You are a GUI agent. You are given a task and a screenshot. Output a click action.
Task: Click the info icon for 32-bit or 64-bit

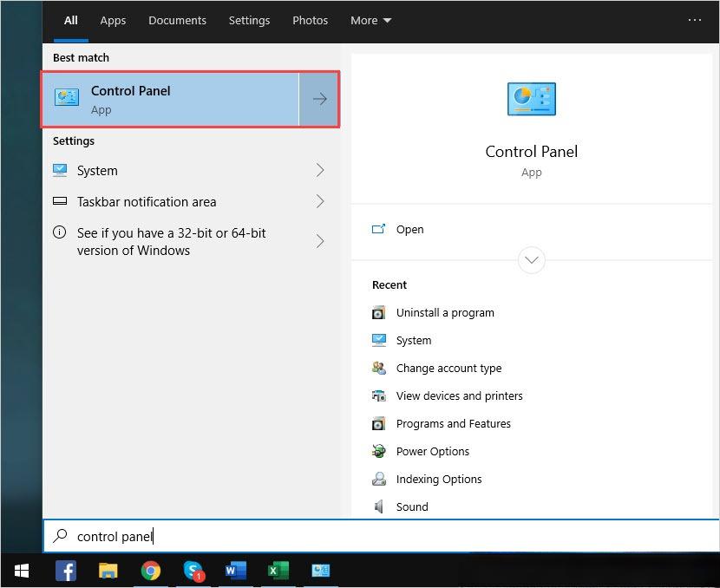[x=59, y=232]
